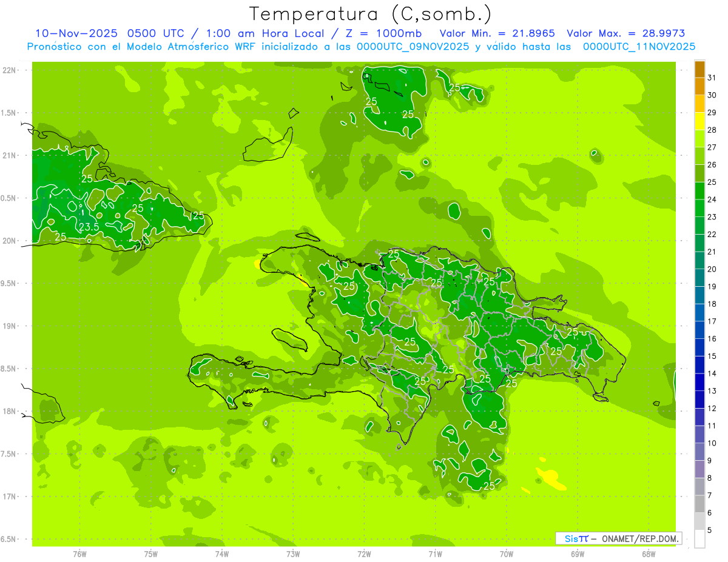Click the "15" color scale label
728x562 pixels.
click(712, 356)
